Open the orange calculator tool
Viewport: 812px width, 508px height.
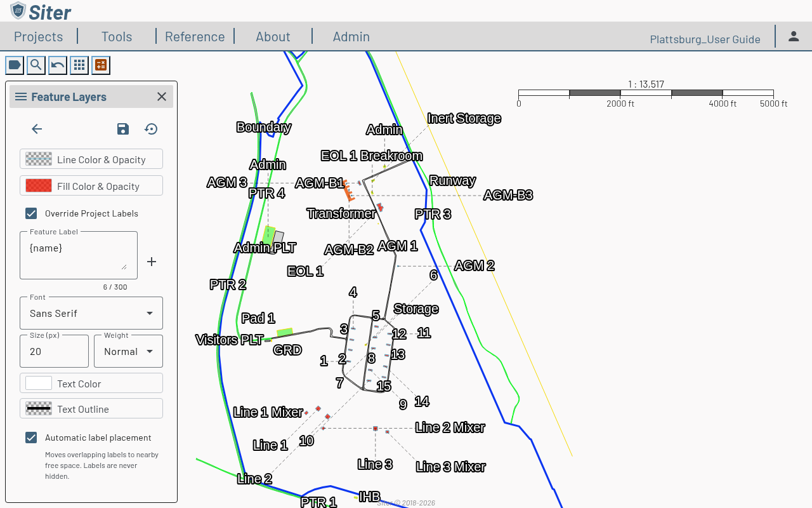(101, 65)
